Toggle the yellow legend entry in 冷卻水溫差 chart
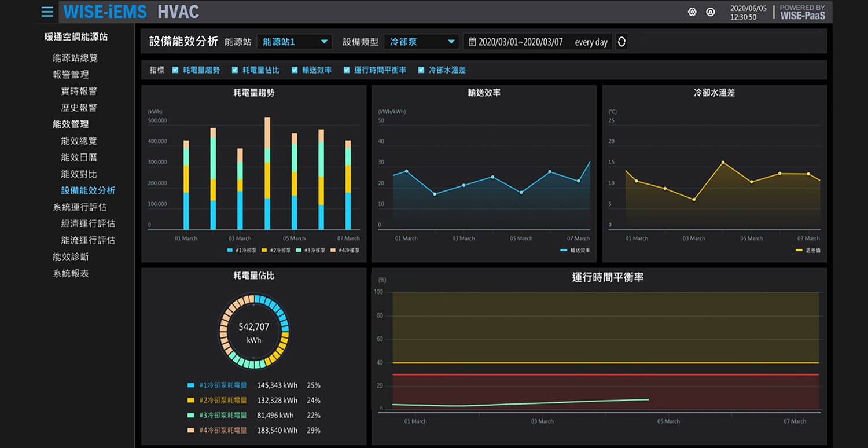This screenshot has height=448, width=868. (808, 251)
